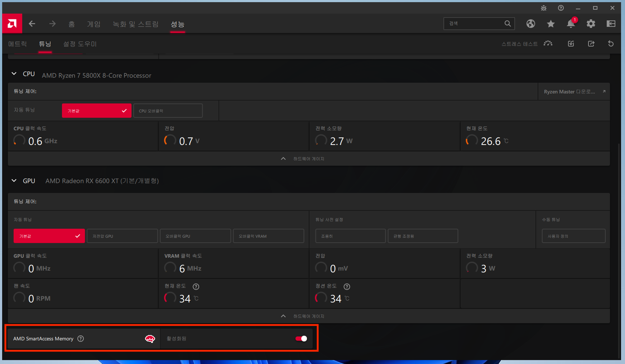Open the 성능 tab
This screenshot has width=625, height=364.
coord(178,24)
